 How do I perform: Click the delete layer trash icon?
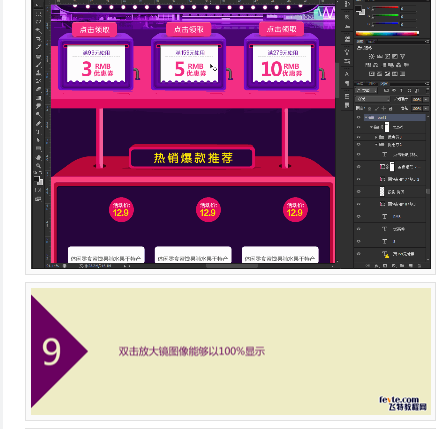click(419, 266)
